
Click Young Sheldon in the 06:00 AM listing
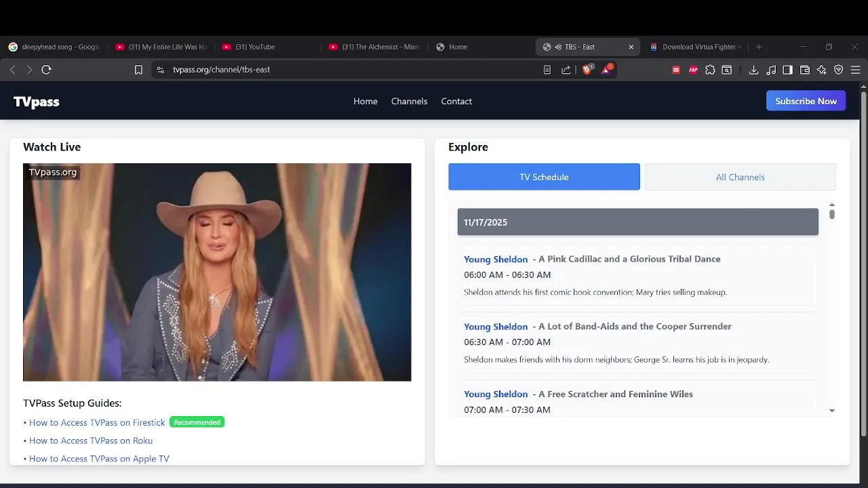click(496, 259)
